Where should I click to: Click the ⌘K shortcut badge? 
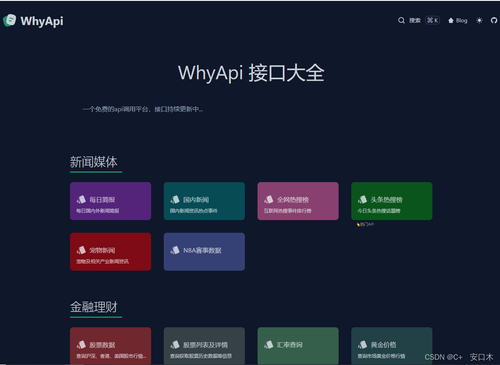433,21
